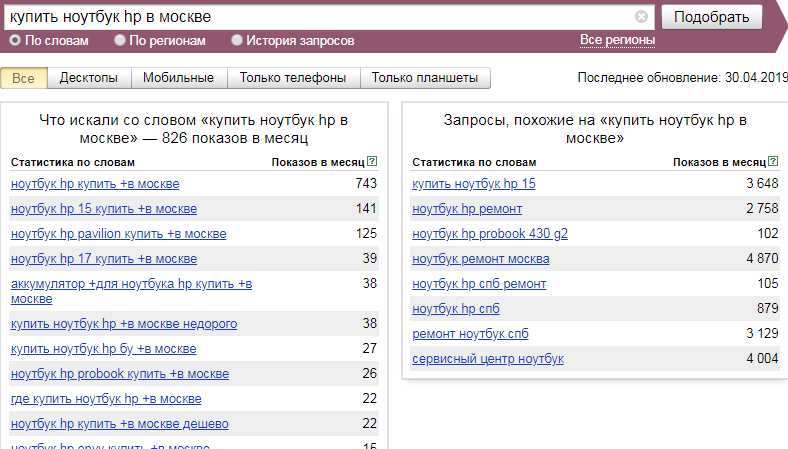Screen dimensions: 788x449
Task: Open similar query 'ноутбук hp probook 430 g2'
Action: [x=490, y=234]
